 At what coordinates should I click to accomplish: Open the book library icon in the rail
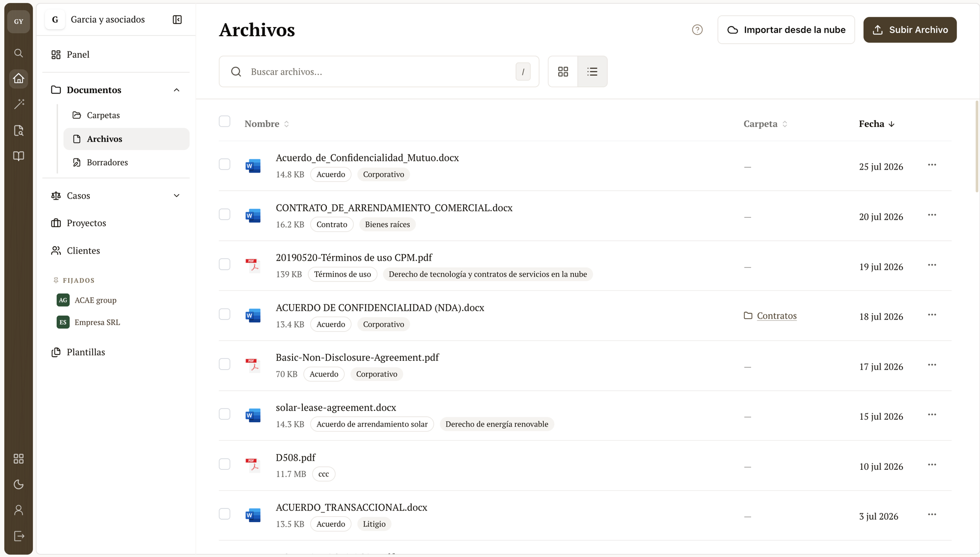[x=19, y=156]
